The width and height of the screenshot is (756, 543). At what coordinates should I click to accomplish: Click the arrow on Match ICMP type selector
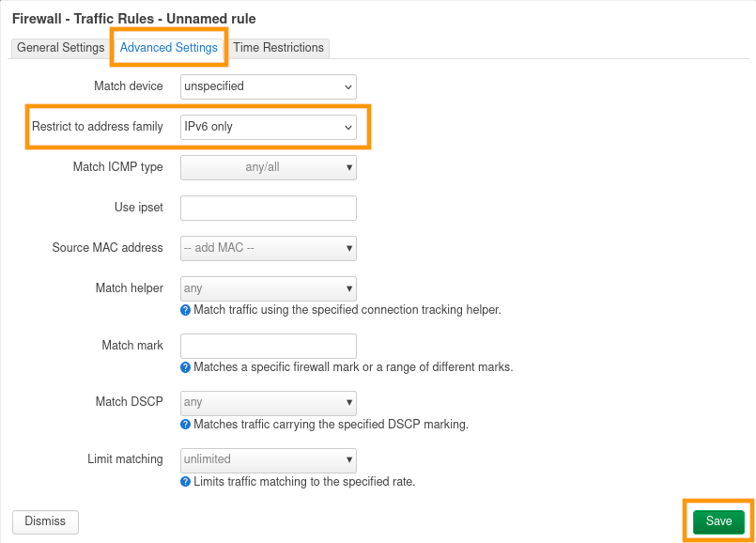pos(349,167)
